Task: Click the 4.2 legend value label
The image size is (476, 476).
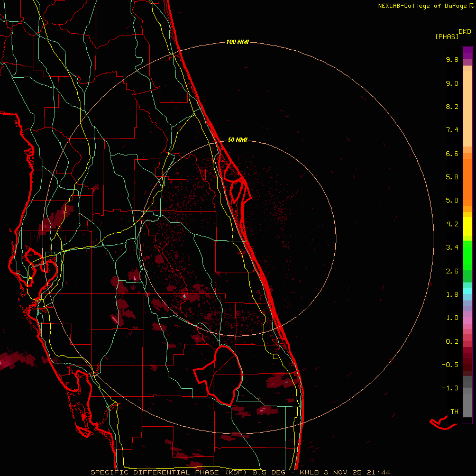Action: pos(451,224)
